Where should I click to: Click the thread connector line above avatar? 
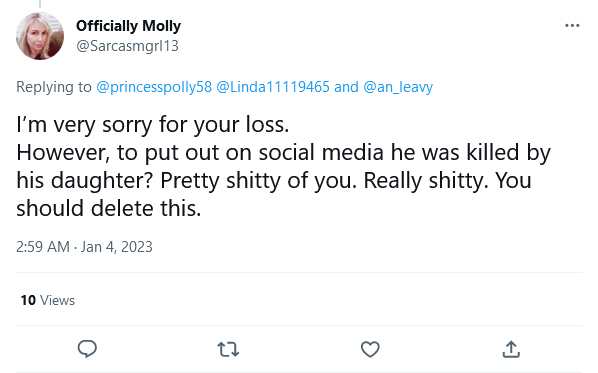(x=40, y=4)
